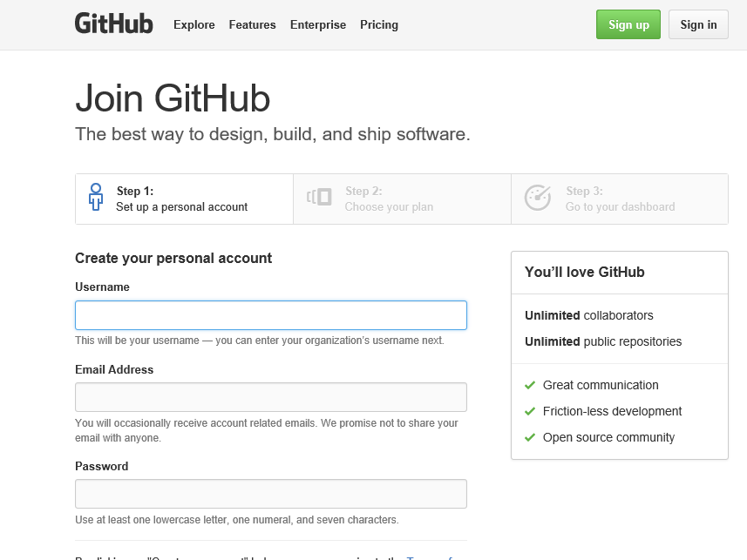Click the Join GitHub heading
Image resolution: width=747 pixels, height=560 pixels.
point(173,98)
